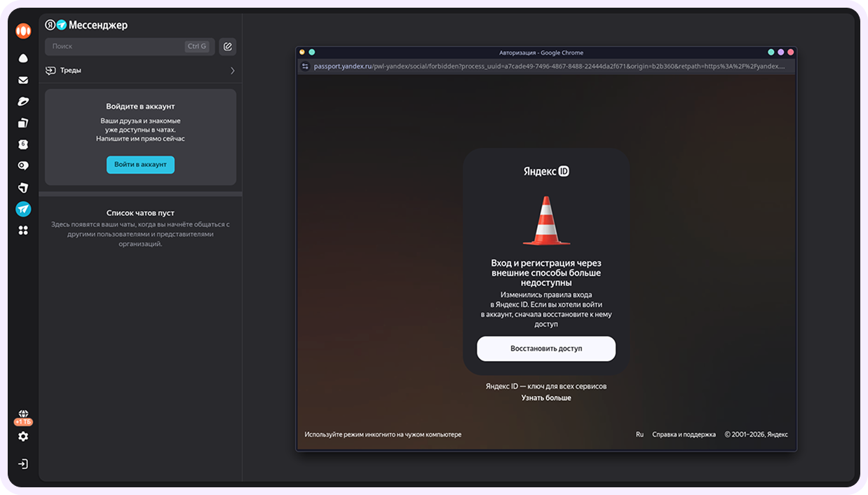This screenshot has width=868, height=495.
Task: Follow the Узнать больше link
Action: click(546, 398)
